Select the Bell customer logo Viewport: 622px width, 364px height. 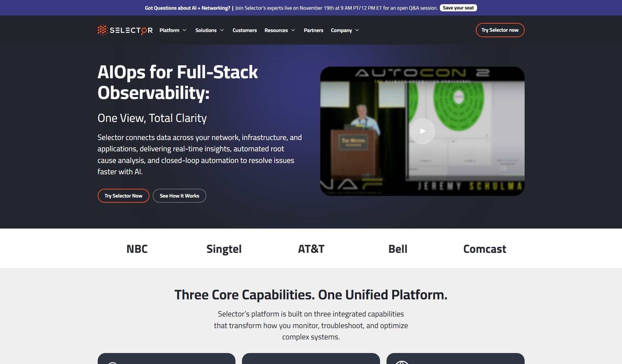[x=398, y=249]
